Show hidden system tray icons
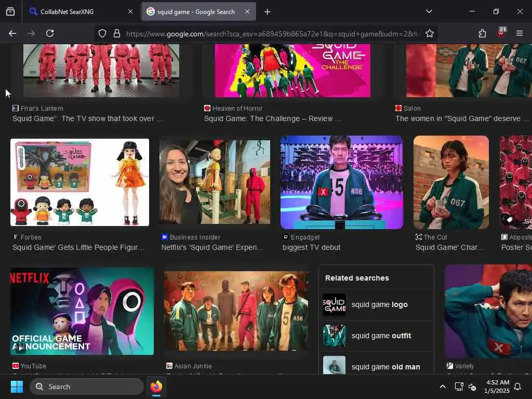This screenshot has width=532, height=399. pyautogui.click(x=443, y=387)
